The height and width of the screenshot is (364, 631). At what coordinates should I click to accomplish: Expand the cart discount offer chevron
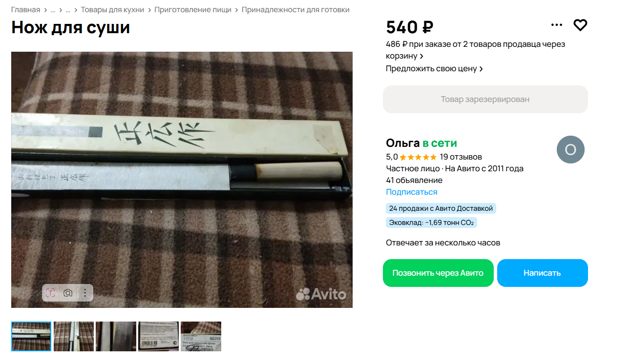point(421,57)
